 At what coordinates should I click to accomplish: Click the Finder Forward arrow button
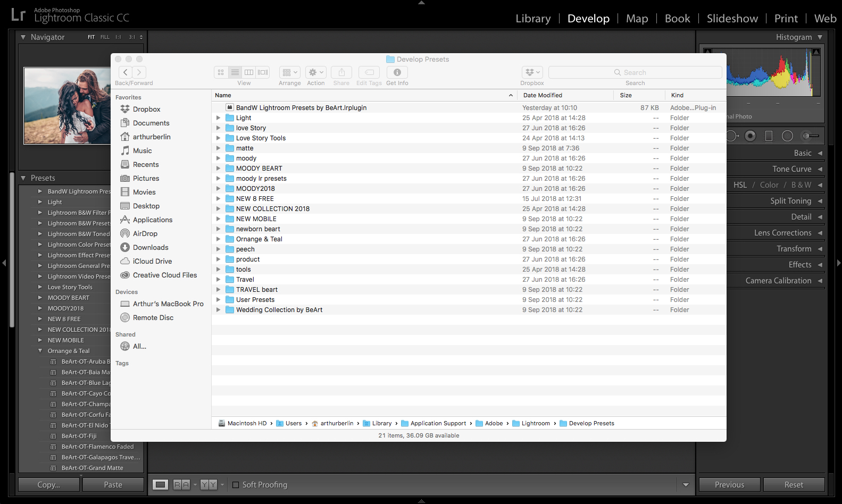[139, 72]
